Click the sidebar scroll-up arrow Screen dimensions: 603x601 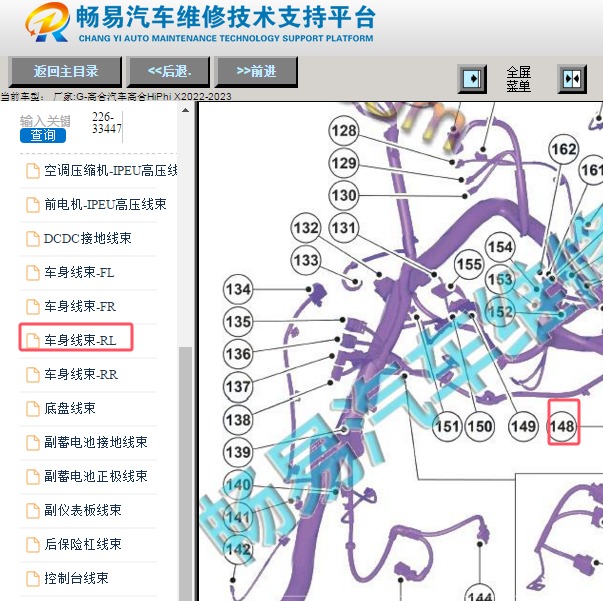click(185, 110)
